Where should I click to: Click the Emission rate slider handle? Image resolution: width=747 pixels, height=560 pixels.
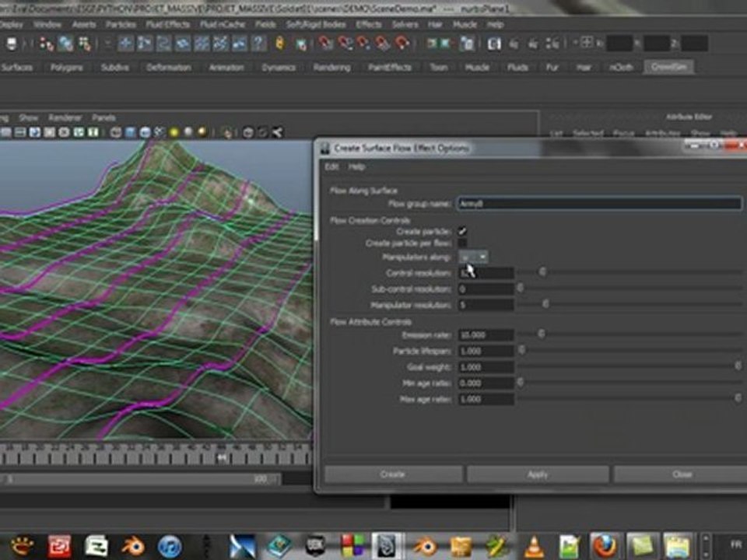click(x=542, y=334)
